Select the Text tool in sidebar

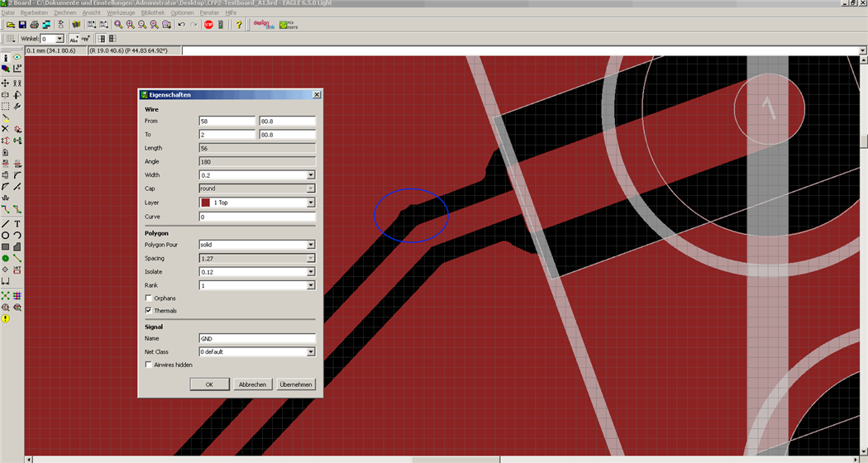[17, 224]
